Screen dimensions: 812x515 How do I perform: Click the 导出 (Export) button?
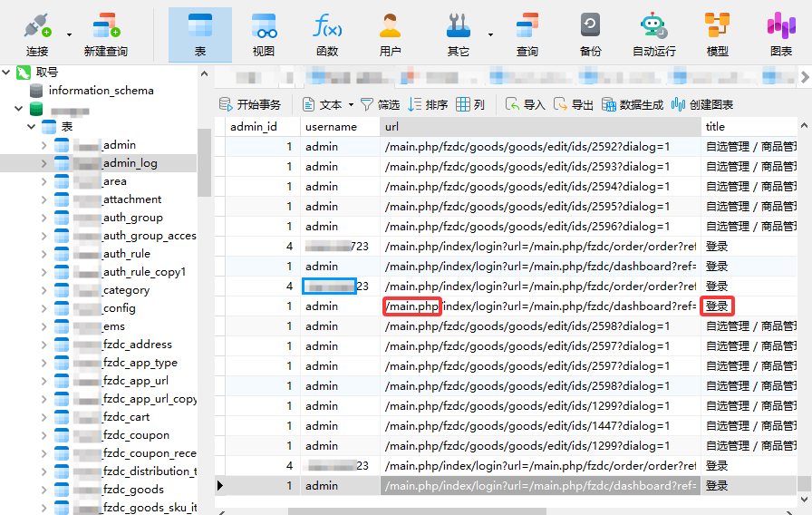(x=574, y=105)
